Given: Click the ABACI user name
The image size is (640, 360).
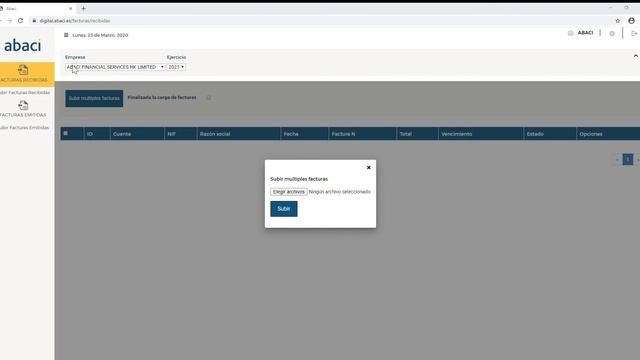Looking at the screenshot, I should click(585, 33).
